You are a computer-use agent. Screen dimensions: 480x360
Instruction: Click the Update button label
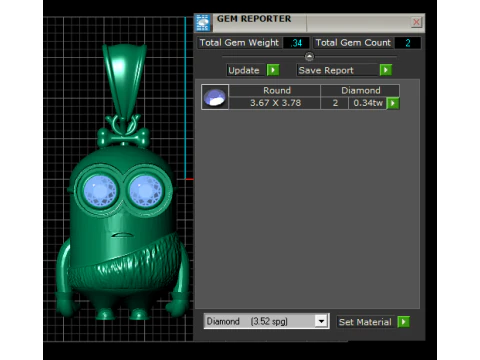tap(244, 70)
